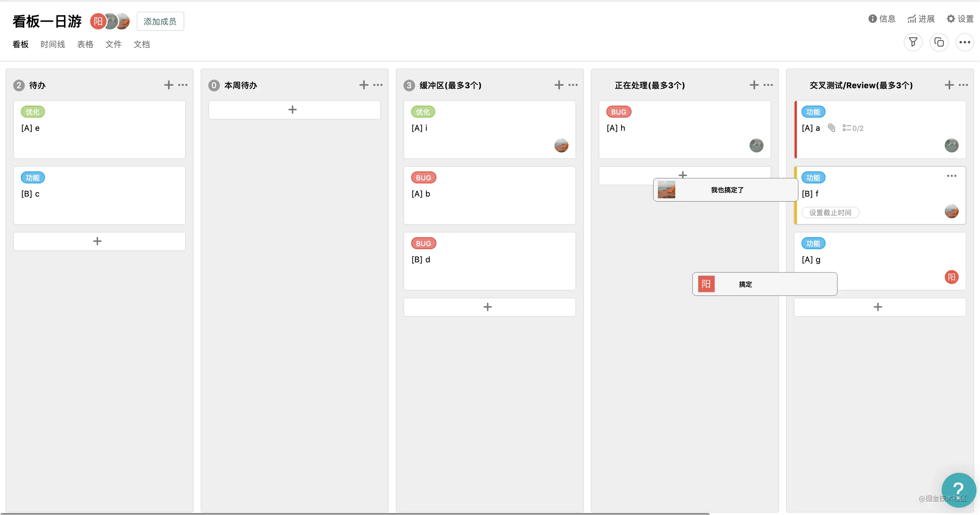The height and width of the screenshot is (515, 980).
Task: Expand the 缓冲区 column more options menu
Action: [x=573, y=85]
